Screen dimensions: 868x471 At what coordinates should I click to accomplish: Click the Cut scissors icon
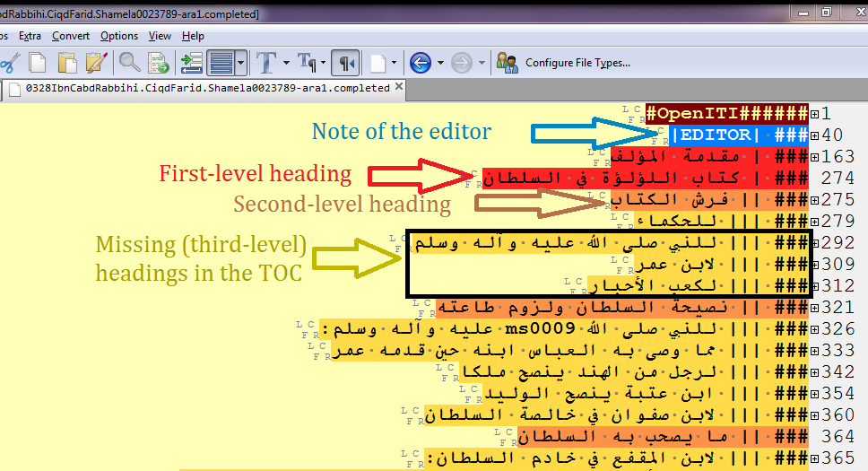coord(7,63)
